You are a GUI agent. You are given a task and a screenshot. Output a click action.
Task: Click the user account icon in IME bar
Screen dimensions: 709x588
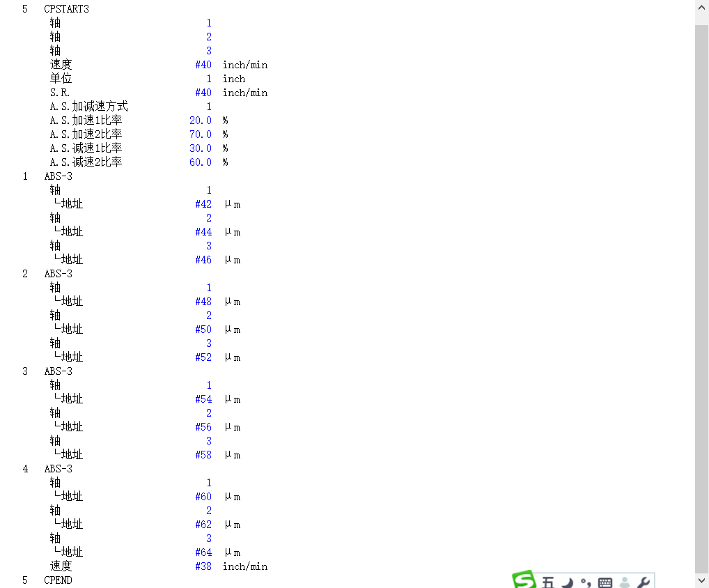click(x=625, y=582)
